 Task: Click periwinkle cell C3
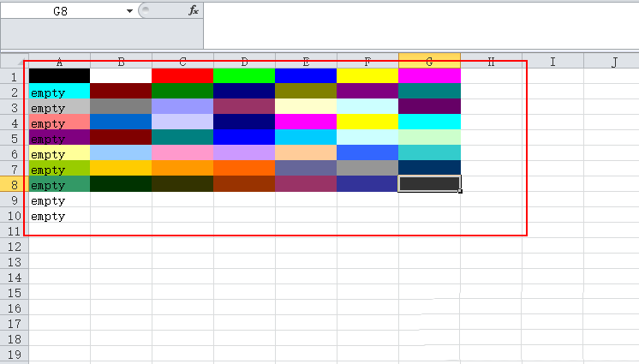(182, 107)
